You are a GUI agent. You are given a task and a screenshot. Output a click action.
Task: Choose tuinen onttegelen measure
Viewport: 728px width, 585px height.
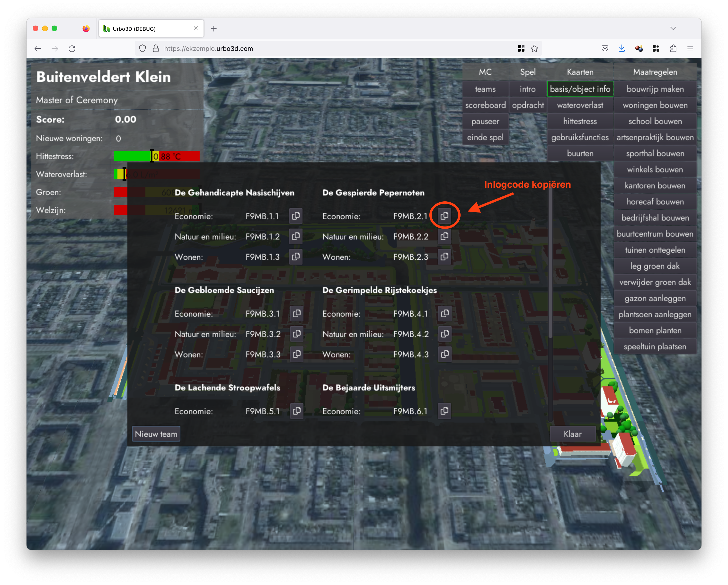(x=655, y=250)
